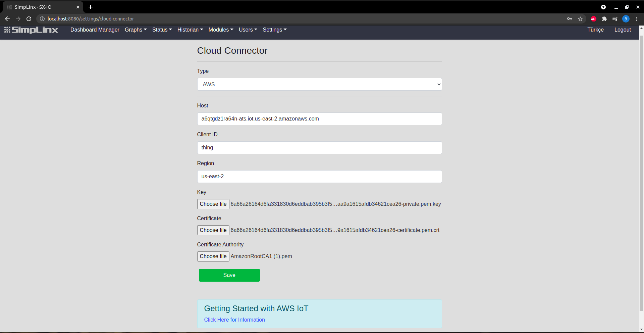Choose file for Certificate Authority
Viewport: 644px width, 333px height.
tap(213, 256)
